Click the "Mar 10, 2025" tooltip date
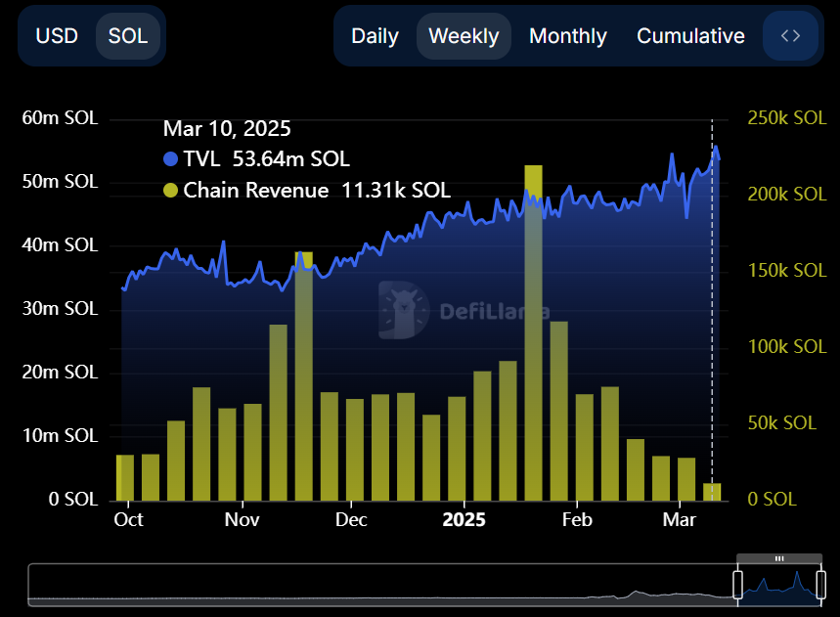Viewport: 840px width, 617px height. click(x=227, y=128)
